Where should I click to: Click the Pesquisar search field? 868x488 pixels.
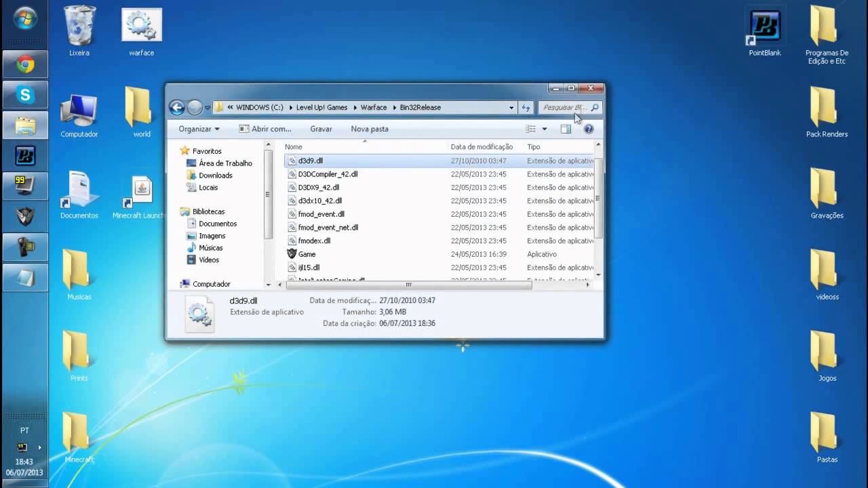coord(569,107)
